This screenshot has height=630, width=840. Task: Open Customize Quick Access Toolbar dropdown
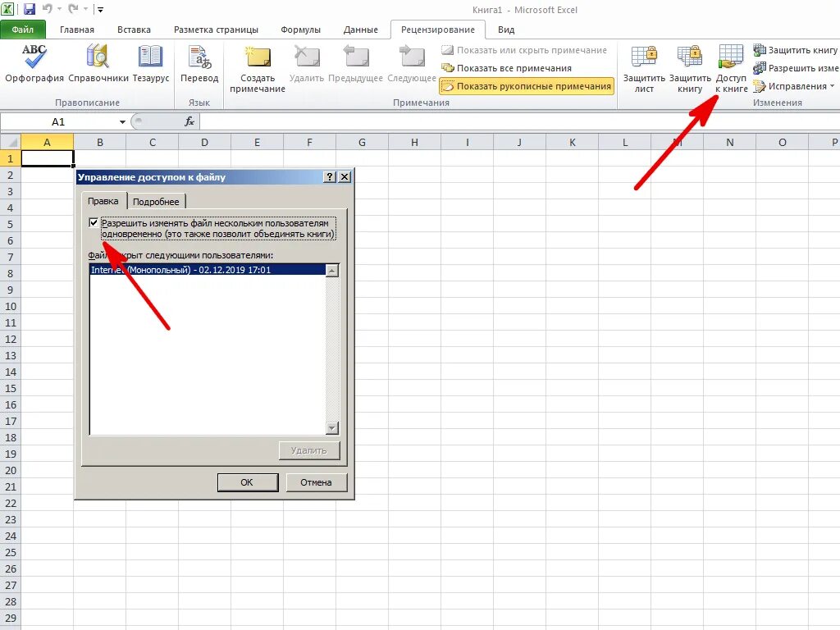101,10
